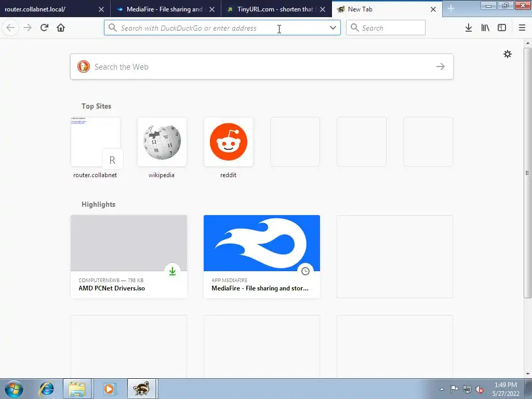Click the forward navigation arrow

tap(28, 28)
